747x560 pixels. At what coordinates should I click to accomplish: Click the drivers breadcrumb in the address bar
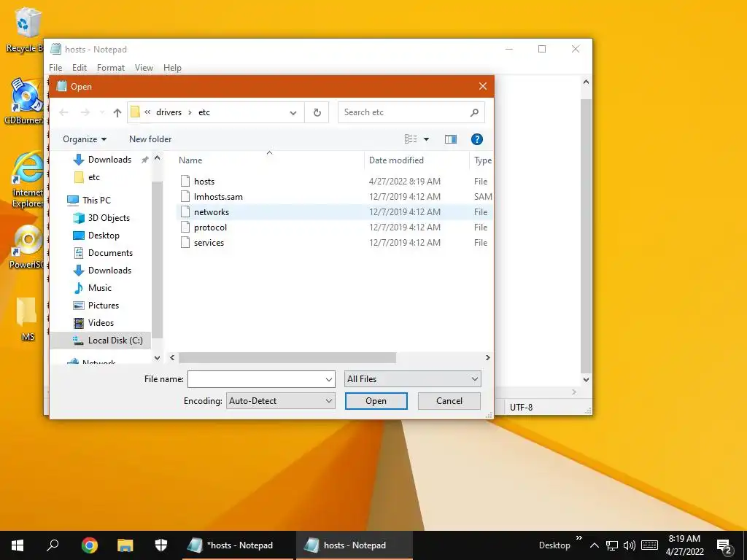point(169,112)
